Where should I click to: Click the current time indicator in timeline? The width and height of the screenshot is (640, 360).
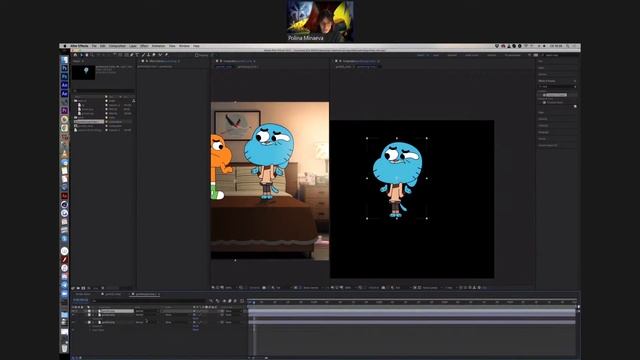(254, 302)
